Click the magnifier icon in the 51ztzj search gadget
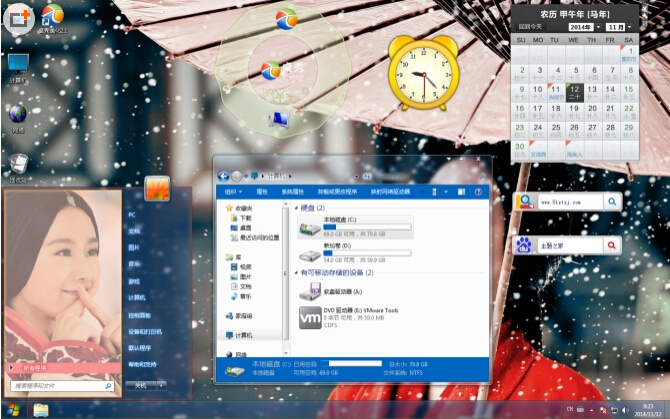The width and height of the screenshot is (670, 419). [612, 202]
